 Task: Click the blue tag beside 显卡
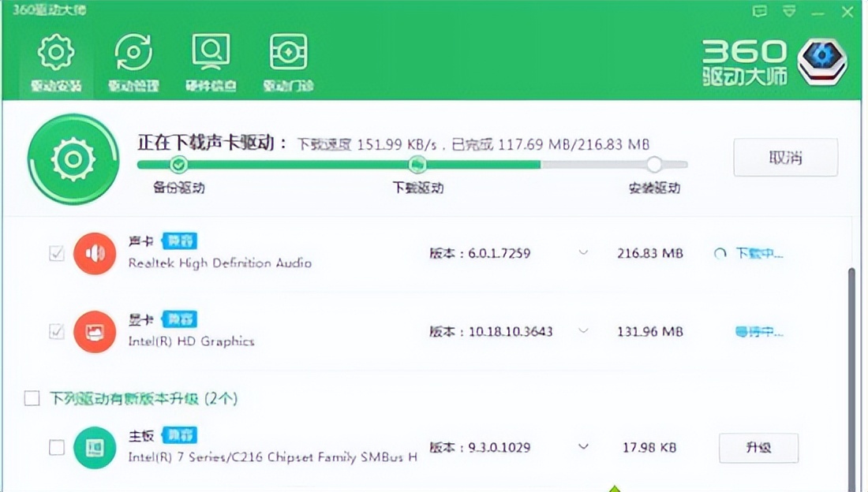[x=179, y=319]
